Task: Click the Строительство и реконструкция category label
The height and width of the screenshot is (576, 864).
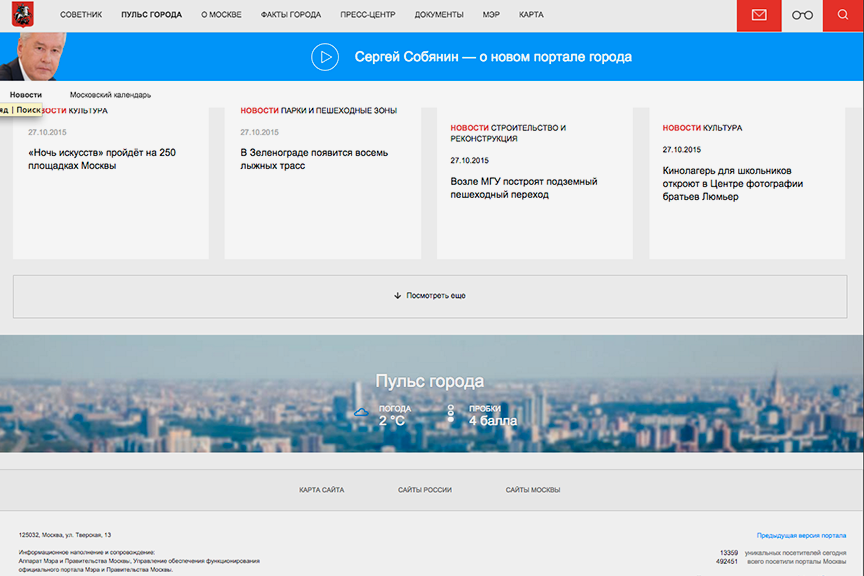Action: tap(508, 133)
